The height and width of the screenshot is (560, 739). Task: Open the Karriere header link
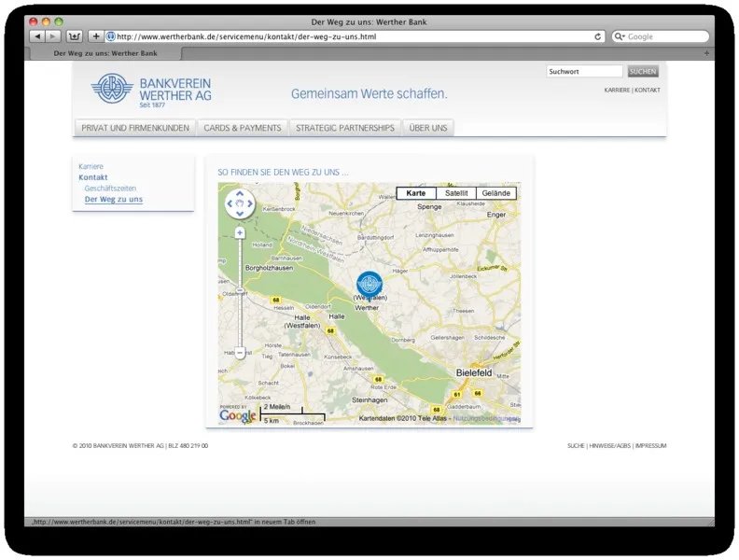pos(617,90)
